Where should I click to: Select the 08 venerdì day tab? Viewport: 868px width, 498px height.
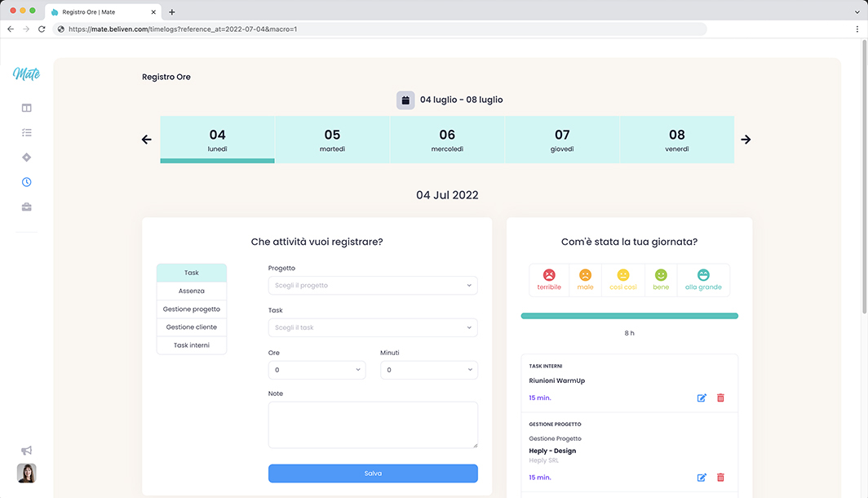pyautogui.click(x=677, y=140)
